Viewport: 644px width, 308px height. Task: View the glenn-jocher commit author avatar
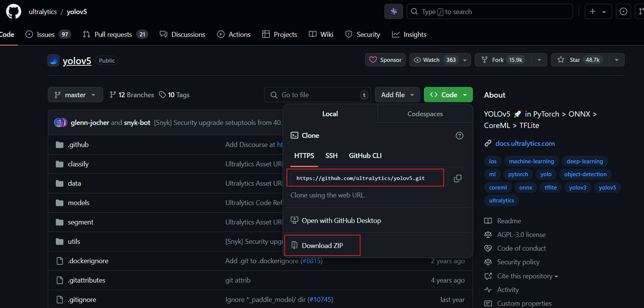pyautogui.click(x=58, y=122)
